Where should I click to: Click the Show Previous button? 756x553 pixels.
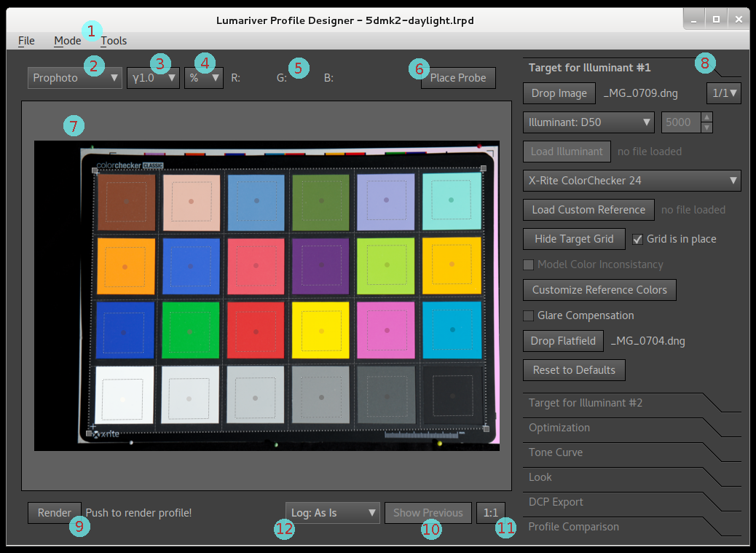tap(428, 513)
